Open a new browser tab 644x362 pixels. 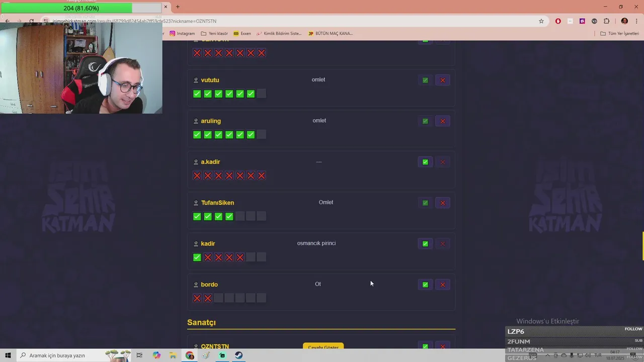[178, 7]
